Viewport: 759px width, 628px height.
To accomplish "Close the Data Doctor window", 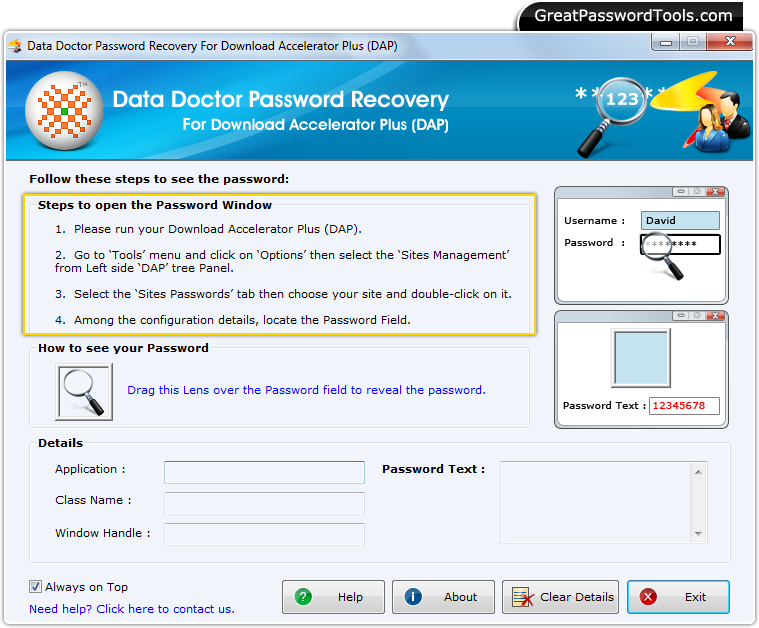I will [730, 42].
